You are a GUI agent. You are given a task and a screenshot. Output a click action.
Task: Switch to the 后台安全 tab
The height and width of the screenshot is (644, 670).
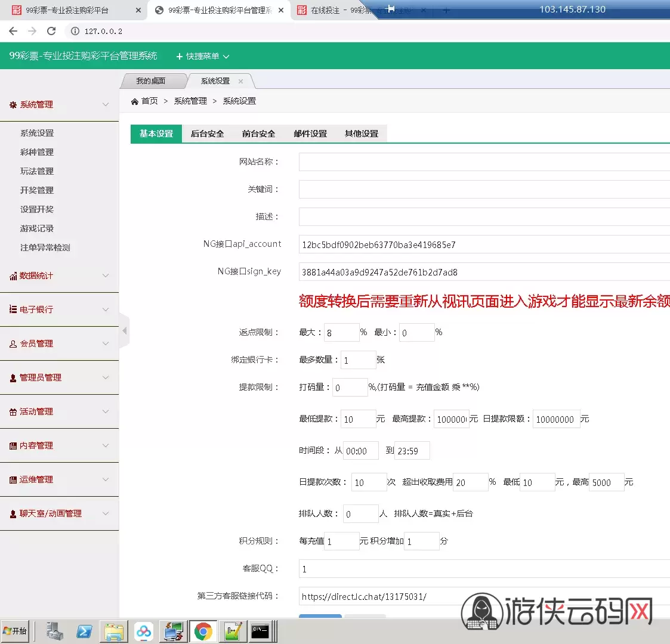[x=207, y=134]
